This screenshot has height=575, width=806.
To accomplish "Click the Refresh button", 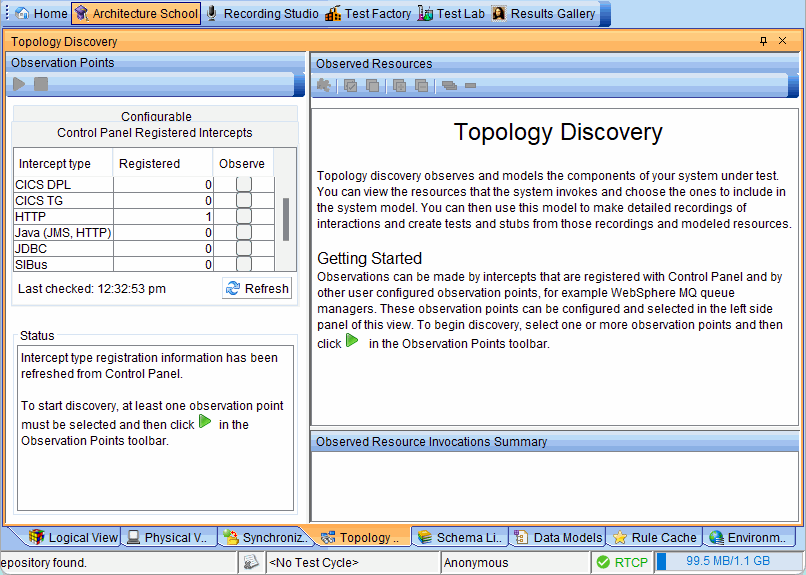I will 257,288.
